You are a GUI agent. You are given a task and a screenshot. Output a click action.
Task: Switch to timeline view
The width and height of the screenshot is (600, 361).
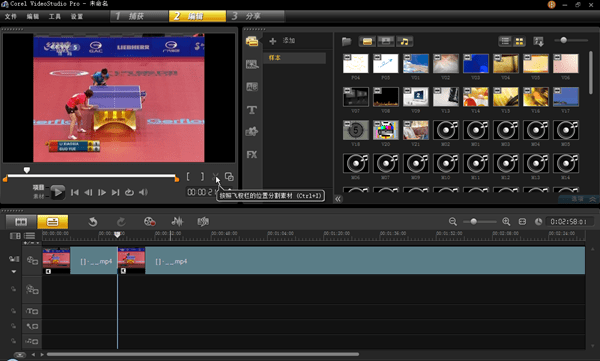click(x=52, y=222)
